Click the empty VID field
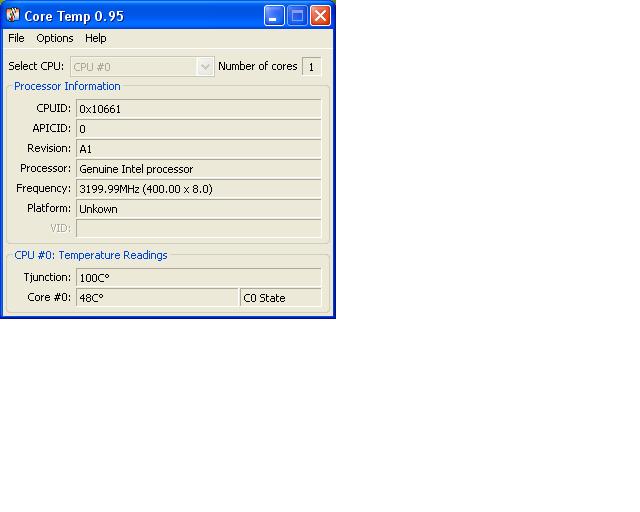This screenshot has height=512, width=640. coord(198,229)
